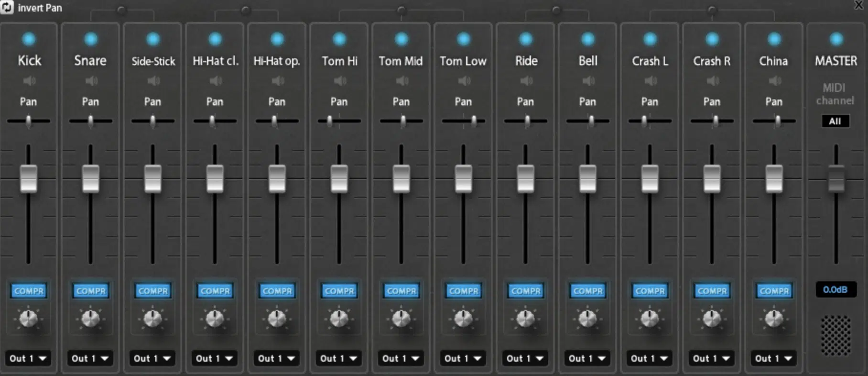Click the link knob above Tom Mid
This screenshot has width=868, height=376.
point(401,10)
